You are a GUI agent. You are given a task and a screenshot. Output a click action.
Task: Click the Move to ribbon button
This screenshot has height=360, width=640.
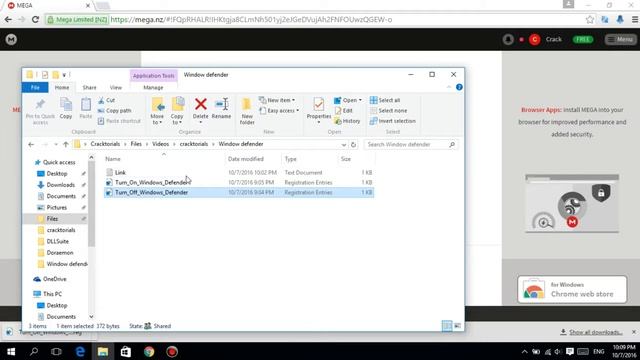(x=157, y=111)
